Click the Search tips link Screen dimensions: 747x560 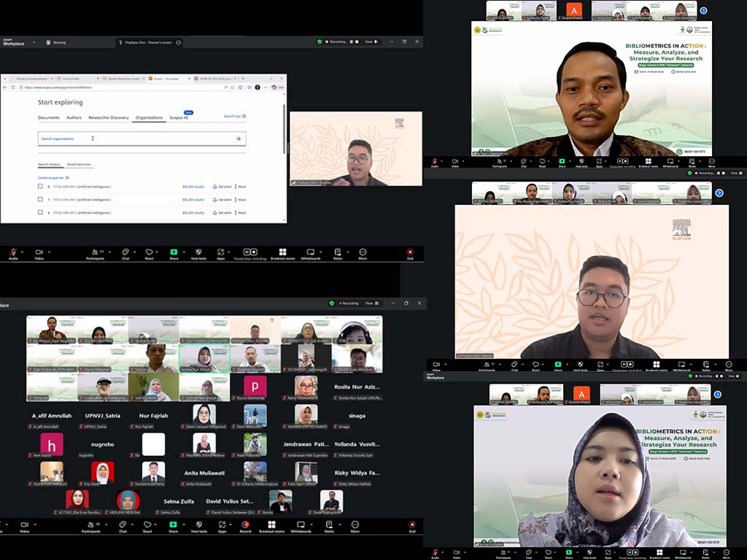click(x=234, y=116)
